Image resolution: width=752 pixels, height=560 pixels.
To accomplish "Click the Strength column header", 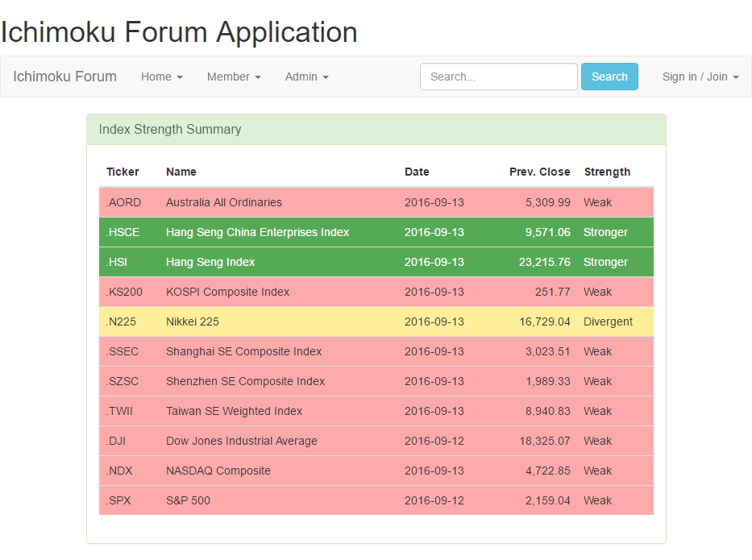I will [x=607, y=172].
